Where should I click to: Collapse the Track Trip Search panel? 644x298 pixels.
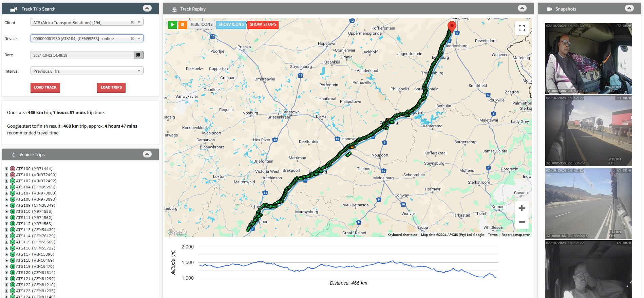point(147,8)
